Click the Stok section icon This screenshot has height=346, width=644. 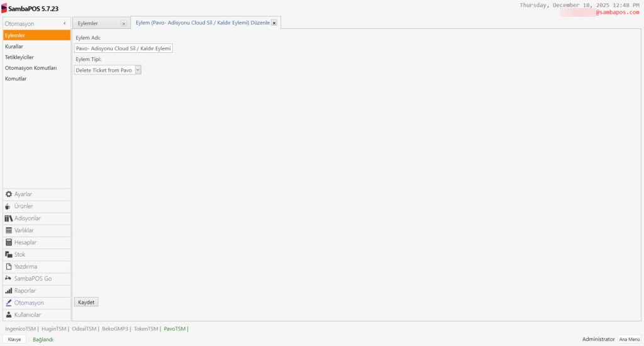tap(9, 254)
